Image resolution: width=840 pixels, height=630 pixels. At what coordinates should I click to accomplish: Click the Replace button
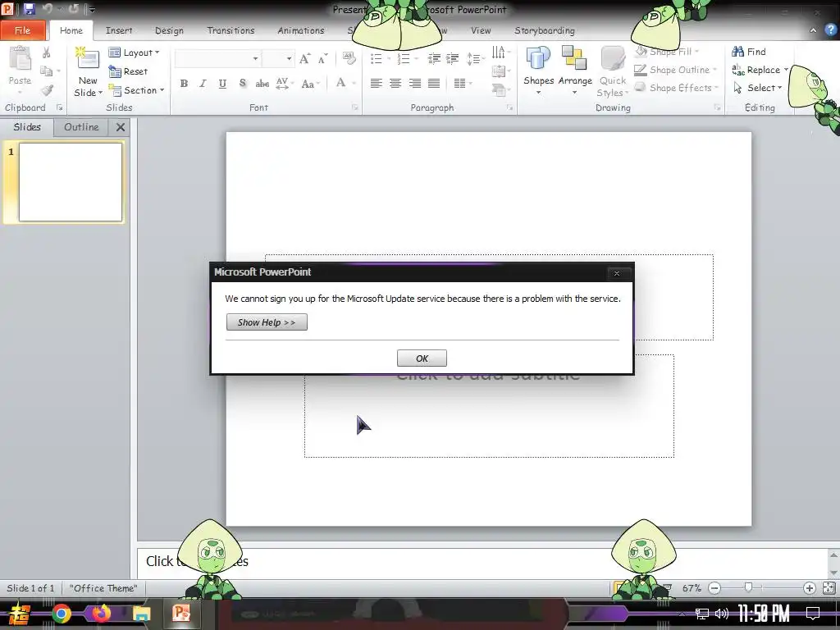coord(760,71)
